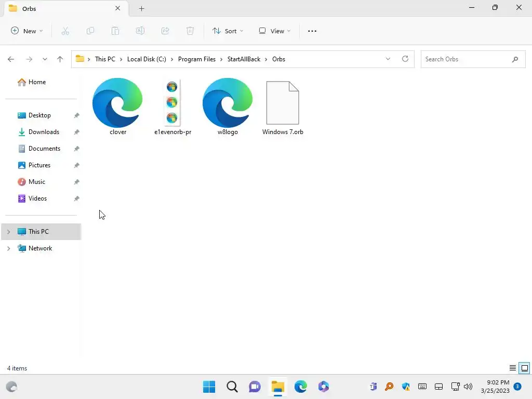Click File Explorer icon on taskbar

pos(278,387)
